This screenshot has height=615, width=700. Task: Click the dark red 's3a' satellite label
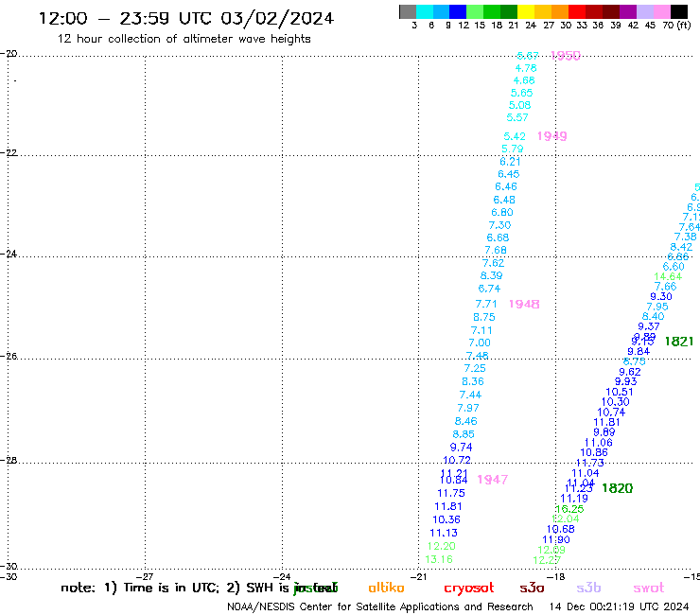(x=532, y=588)
